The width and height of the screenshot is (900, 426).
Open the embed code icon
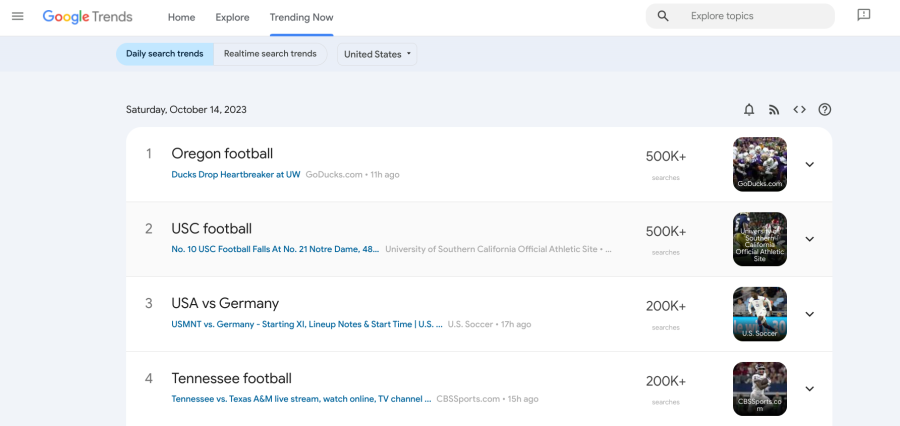(x=800, y=109)
